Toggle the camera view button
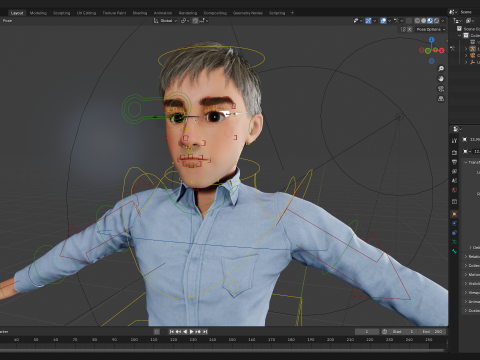 point(441,89)
